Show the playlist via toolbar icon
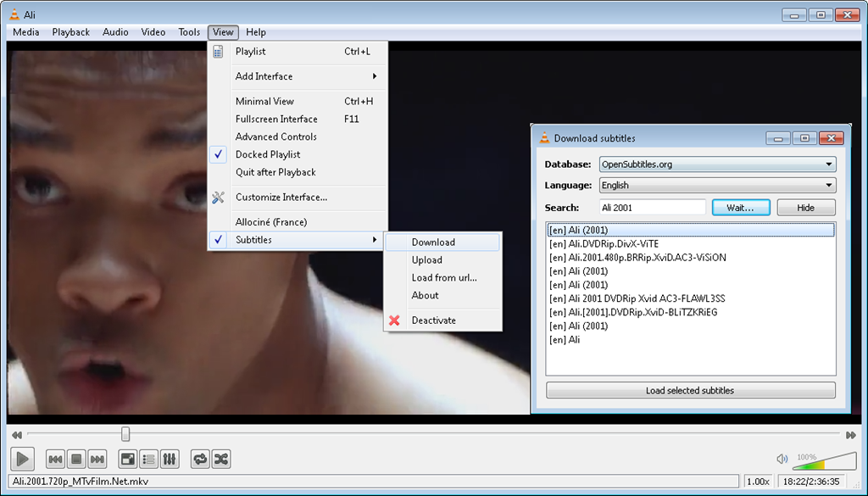The height and width of the screenshot is (496, 868). (x=148, y=459)
